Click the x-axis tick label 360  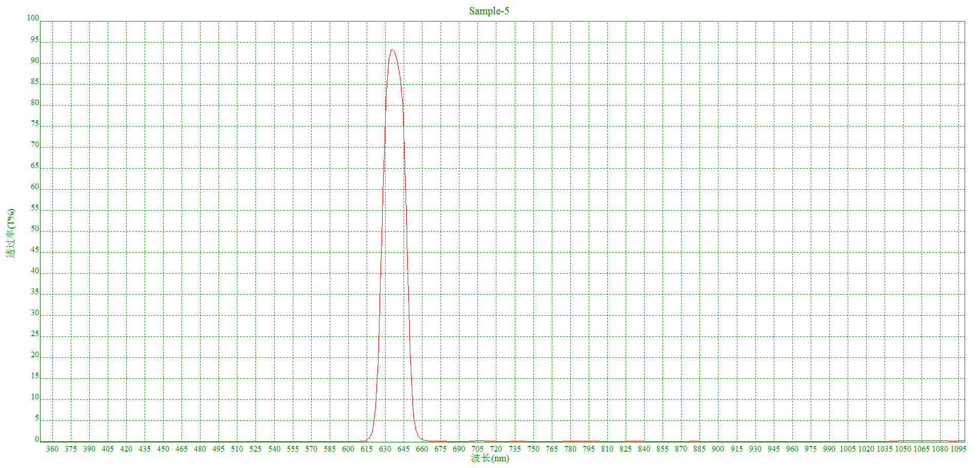[x=52, y=449]
